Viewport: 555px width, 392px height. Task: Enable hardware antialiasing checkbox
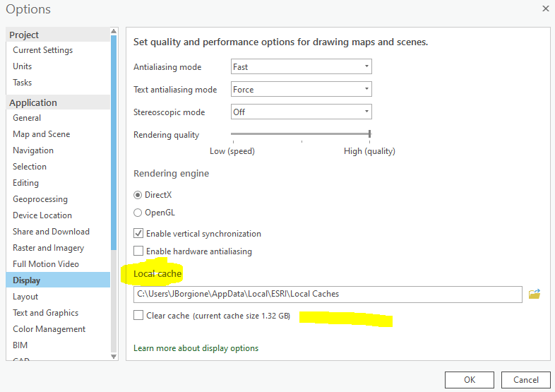(x=138, y=251)
